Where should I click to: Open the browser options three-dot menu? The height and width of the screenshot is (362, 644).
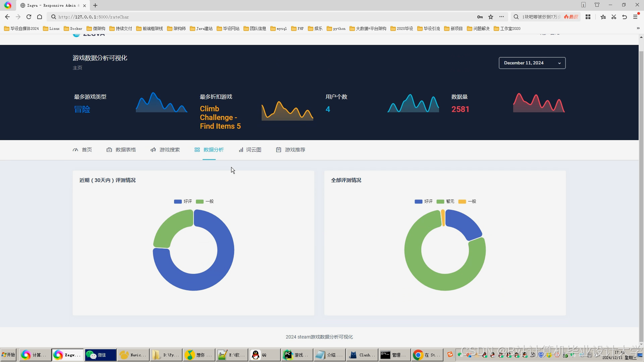click(501, 17)
